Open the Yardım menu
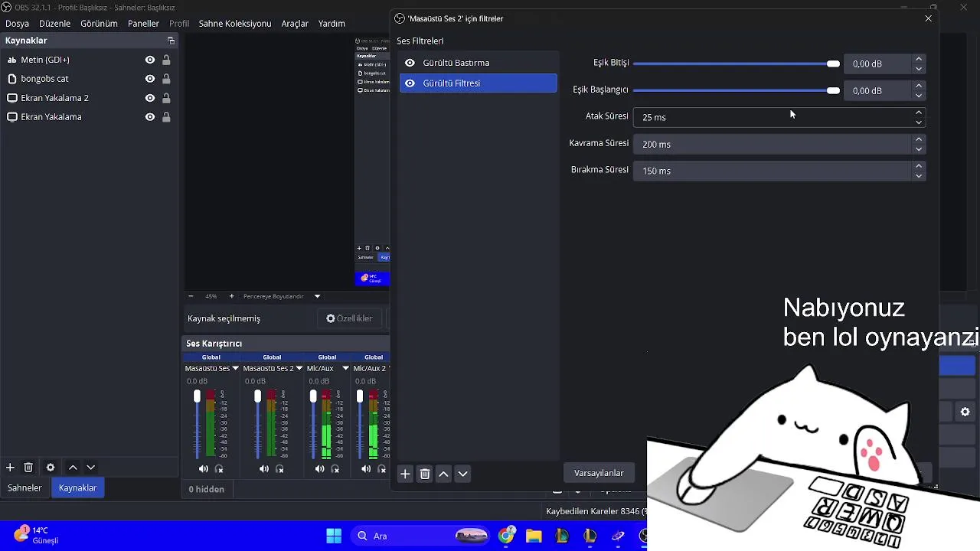The image size is (980, 551). (x=332, y=24)
